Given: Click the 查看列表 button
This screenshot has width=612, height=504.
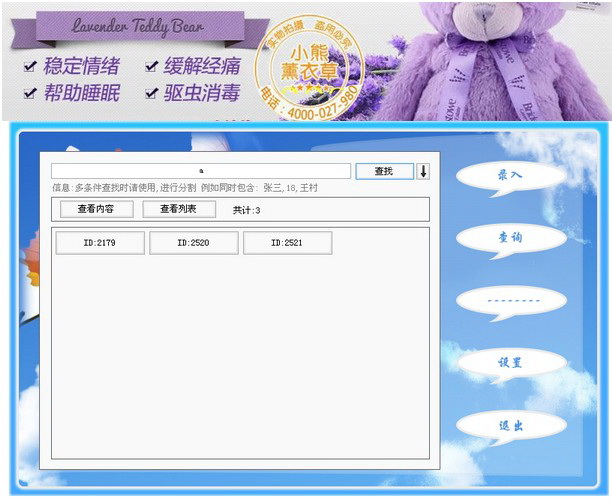Looking at the screenshot, I should pyautogui.click(x=179, y=209).
